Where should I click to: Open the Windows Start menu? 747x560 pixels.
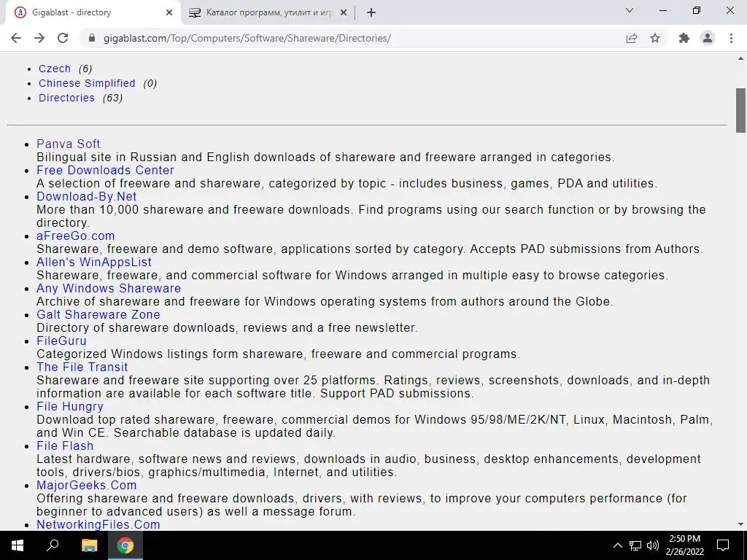pos(18,545)
